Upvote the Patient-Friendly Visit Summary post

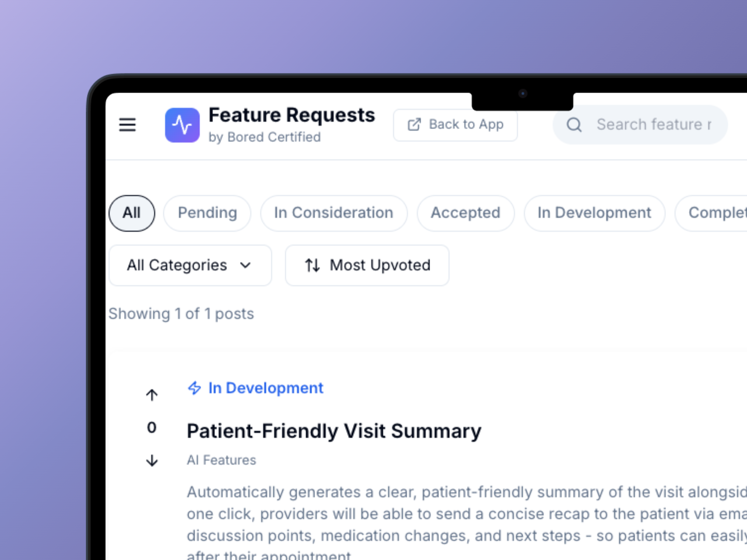(152, 395)
